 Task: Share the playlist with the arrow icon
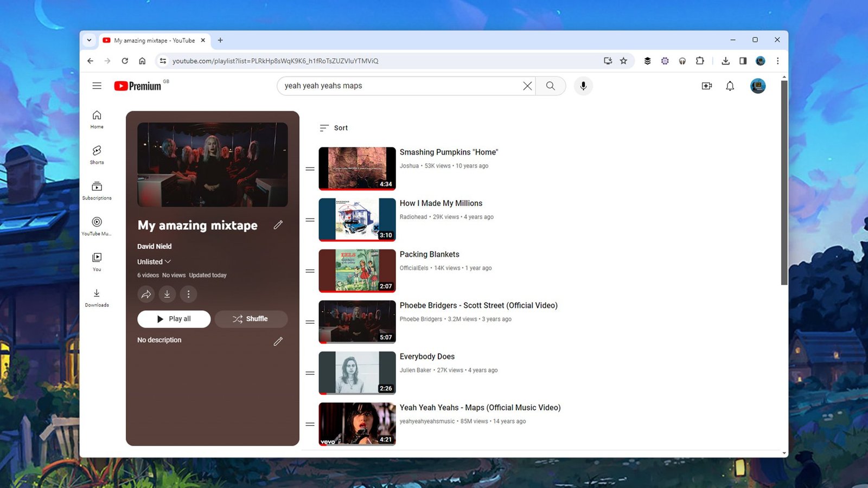pyautogui.click(x=146, y=294)
